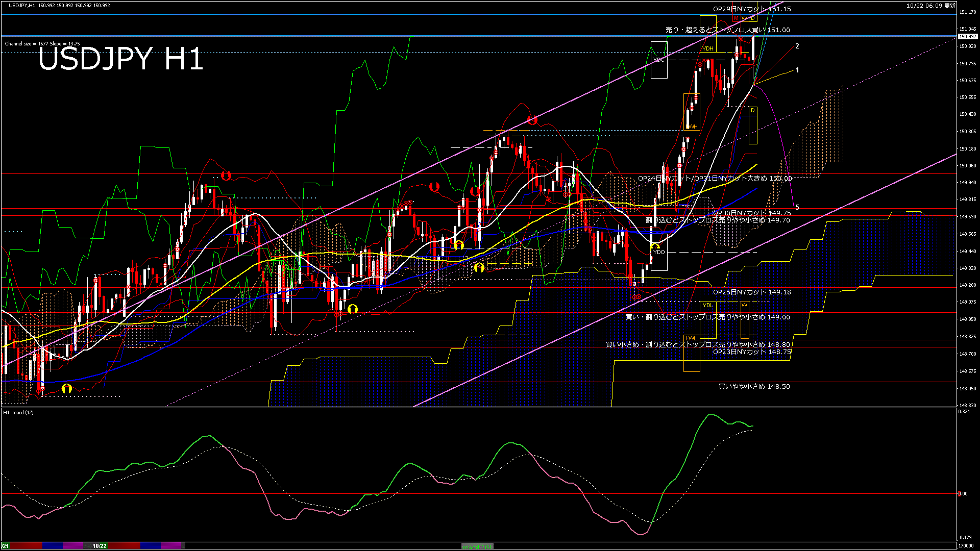
Task: Click forecast line label 2
Action: pos(797,46)
